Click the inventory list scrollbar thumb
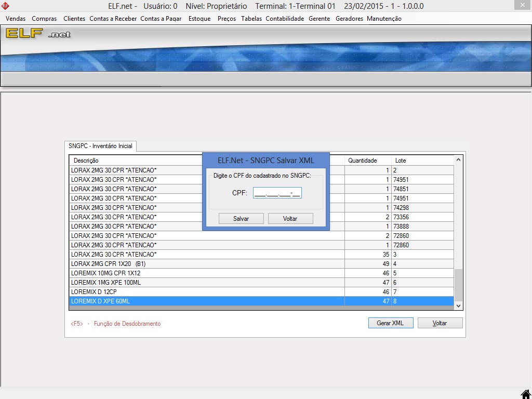Screen dimensions: 532x399 tap(458, 285)
